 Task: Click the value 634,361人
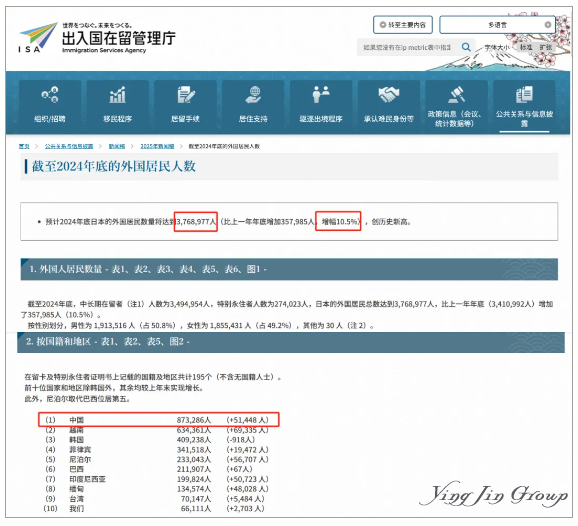tap(194, 430)
